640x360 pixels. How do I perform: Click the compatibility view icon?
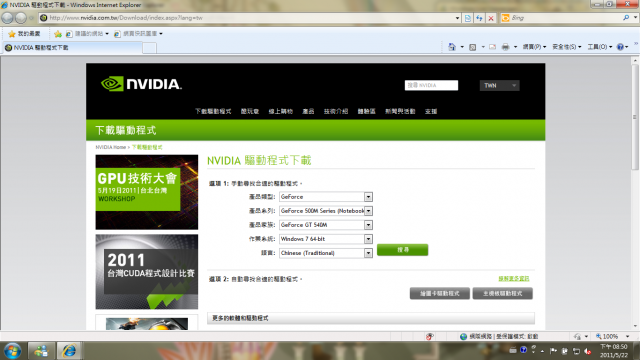pyautogui.click(x=468, y=18)
